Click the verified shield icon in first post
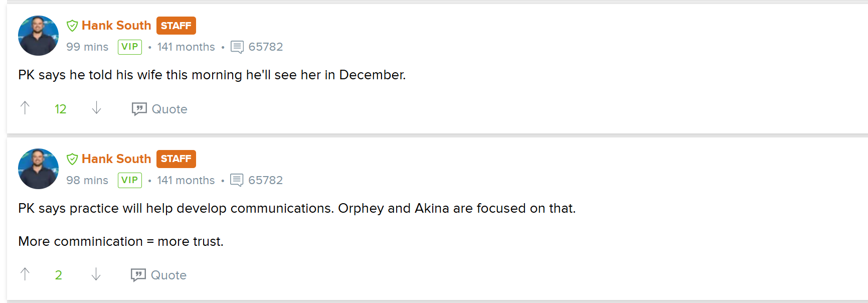 pyautogui.click(x=72, y=26)
